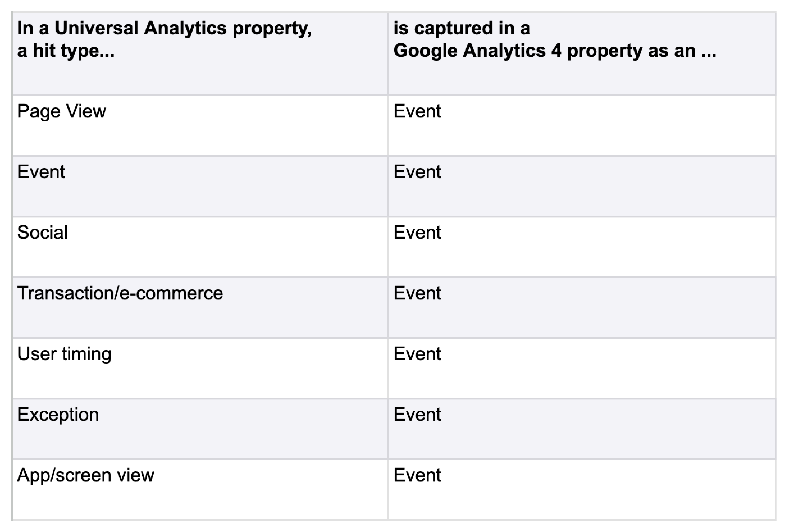Select the Event value in the Transaction row

click(417, 293)
